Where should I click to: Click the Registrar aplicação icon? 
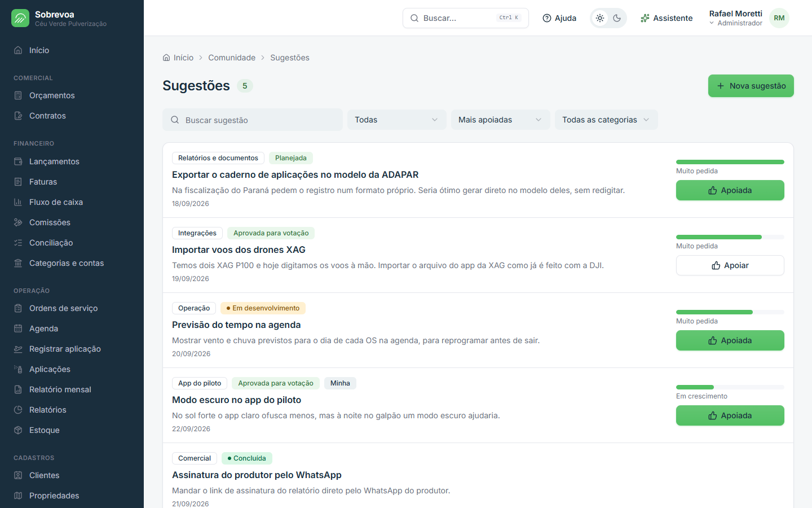[18, 349]
